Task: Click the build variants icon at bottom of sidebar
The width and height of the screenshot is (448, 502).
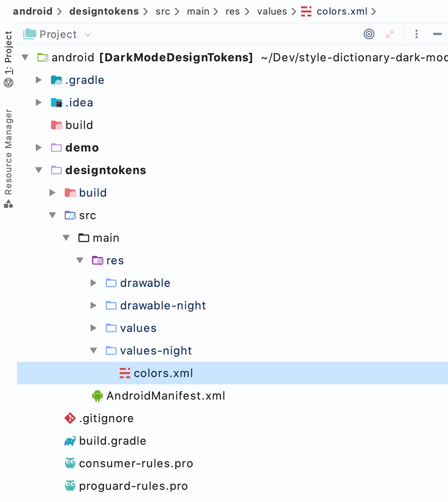Action: pos(7,204)
